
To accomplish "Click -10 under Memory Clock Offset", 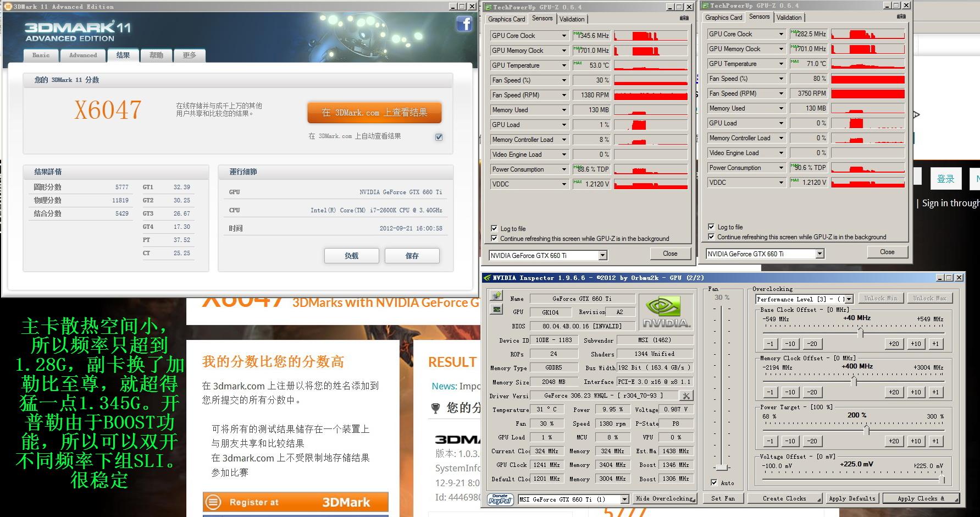I will 790,392.
